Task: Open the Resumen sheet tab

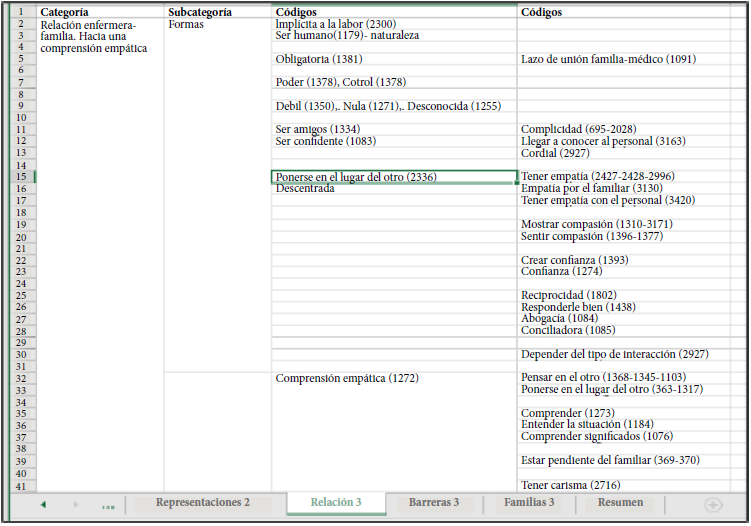Action: (620, 503)
